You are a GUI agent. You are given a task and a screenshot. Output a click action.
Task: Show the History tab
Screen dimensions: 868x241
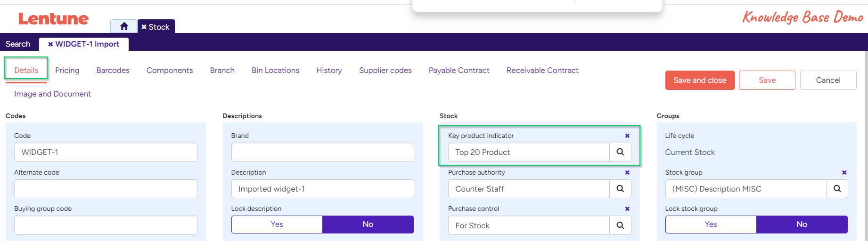click(x=329, y=70)
